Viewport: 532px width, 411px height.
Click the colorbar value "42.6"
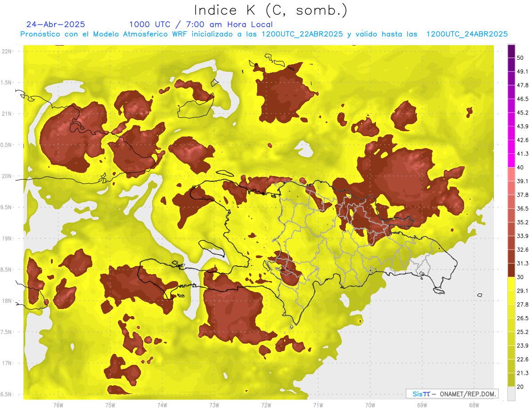(x=522, y=140)
